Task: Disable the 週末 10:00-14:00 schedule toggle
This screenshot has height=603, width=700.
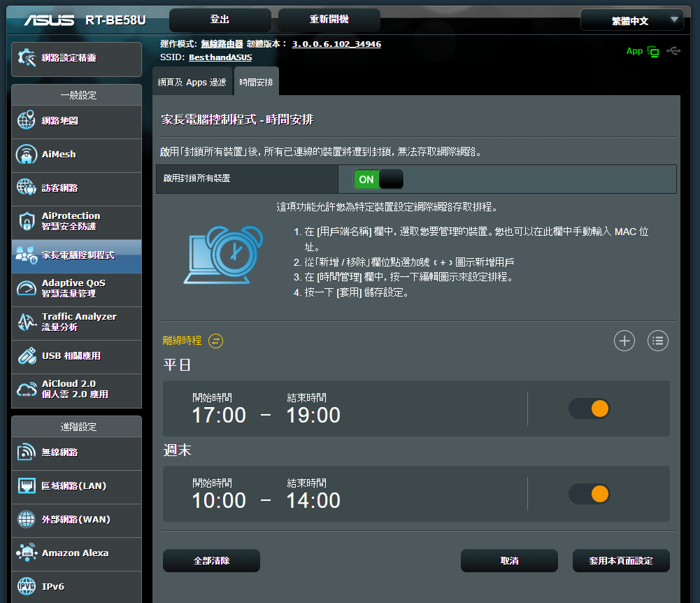Action: click(x=590, y=494)
